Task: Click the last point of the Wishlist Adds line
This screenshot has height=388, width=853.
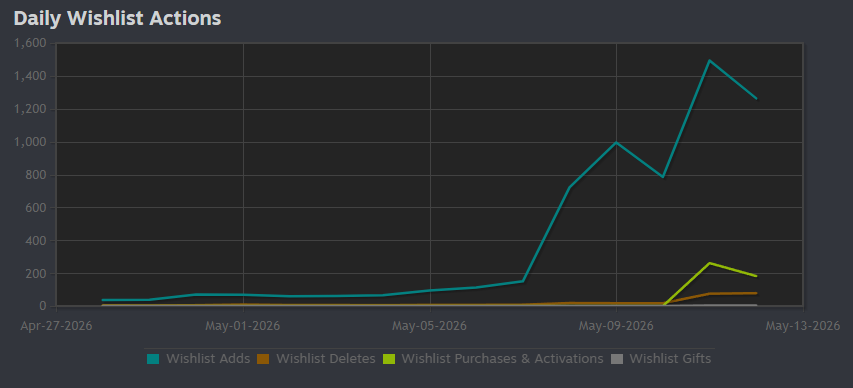Action: pyautogui.click(x=756, y=98)
